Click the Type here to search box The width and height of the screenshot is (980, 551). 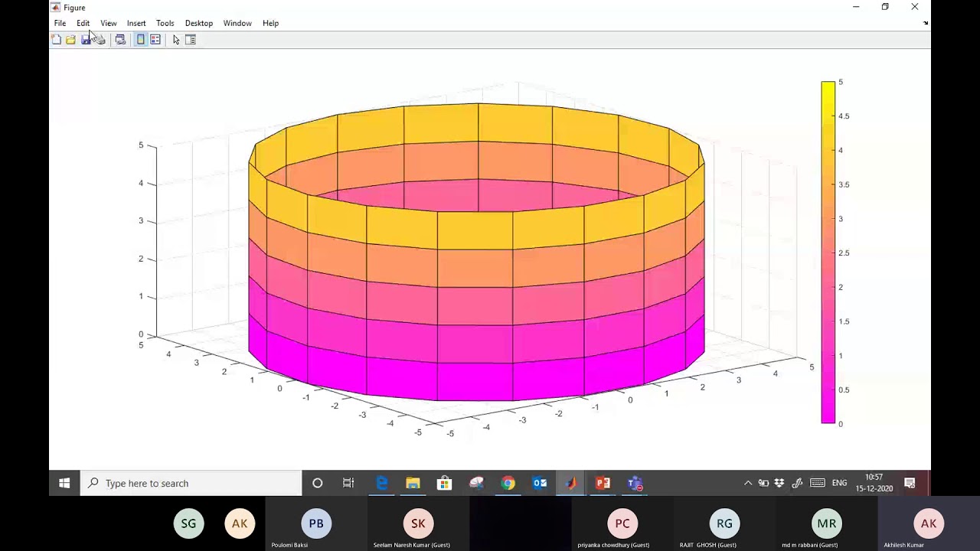click(x=191, y=483)
